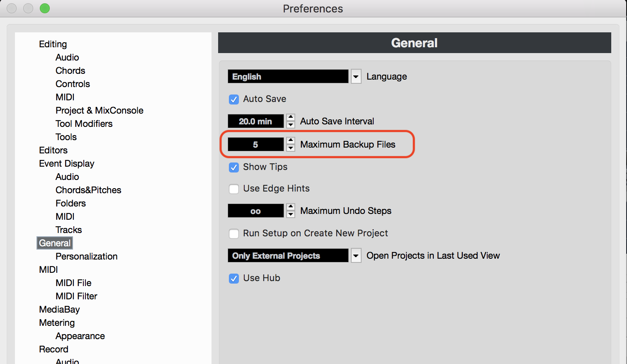This screenshot has height=364, width=627.
Task: Click up arrow for Maximum Backup Files
Action: tap(291, 141)
